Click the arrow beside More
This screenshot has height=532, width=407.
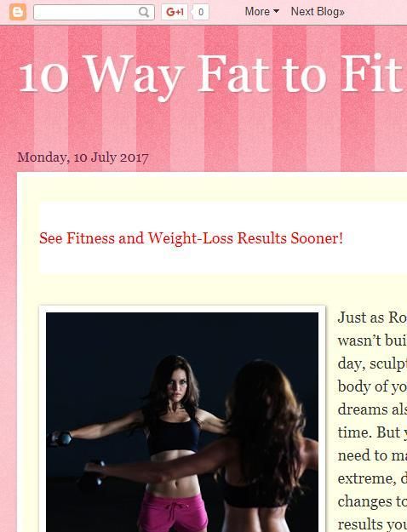(x=277, y=11)
